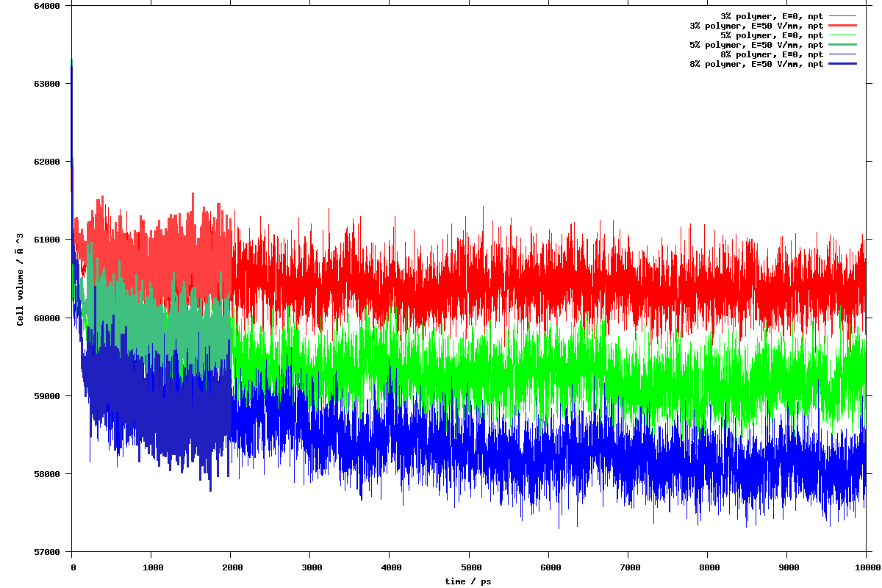Click the 10000 tick label on the time axis
Image resolution: width=882 pixels, height=588 pixels.
point(866,567)
